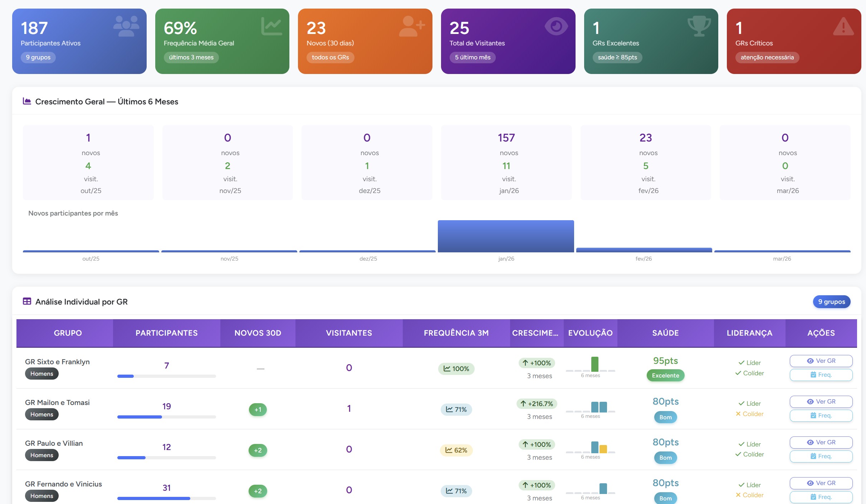
Task: Open Ver GR for GR Sixto e Franklyn
Action: 821,361
